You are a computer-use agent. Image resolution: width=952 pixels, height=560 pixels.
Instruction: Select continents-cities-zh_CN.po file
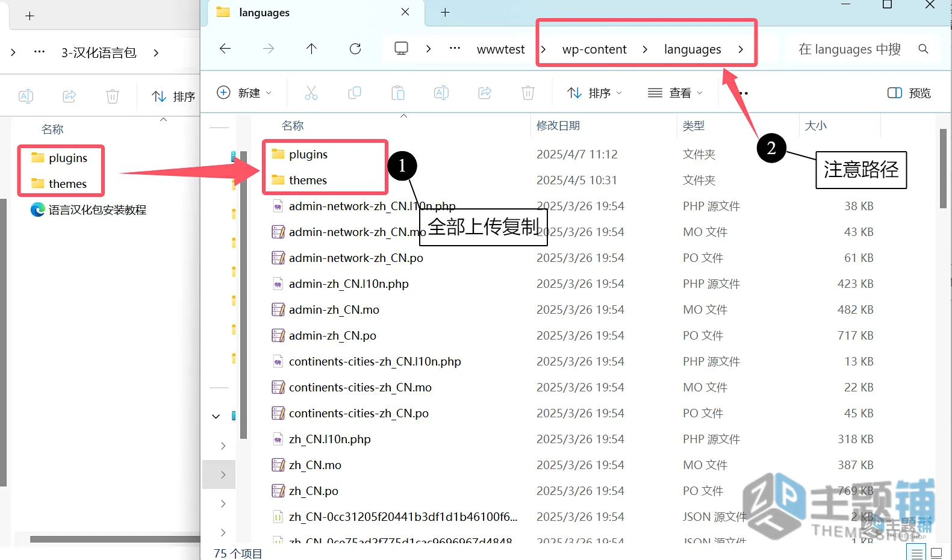pyautogui.click(x=350, y=413)
